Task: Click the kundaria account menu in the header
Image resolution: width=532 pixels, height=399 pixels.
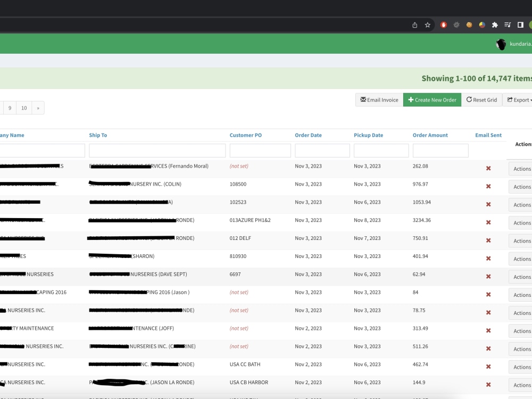Action: [x=520, y=44]
